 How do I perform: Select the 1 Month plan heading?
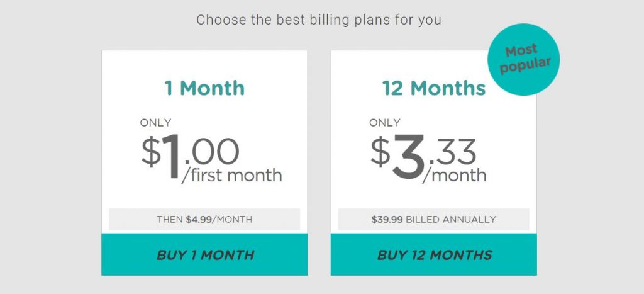[204, 88]
